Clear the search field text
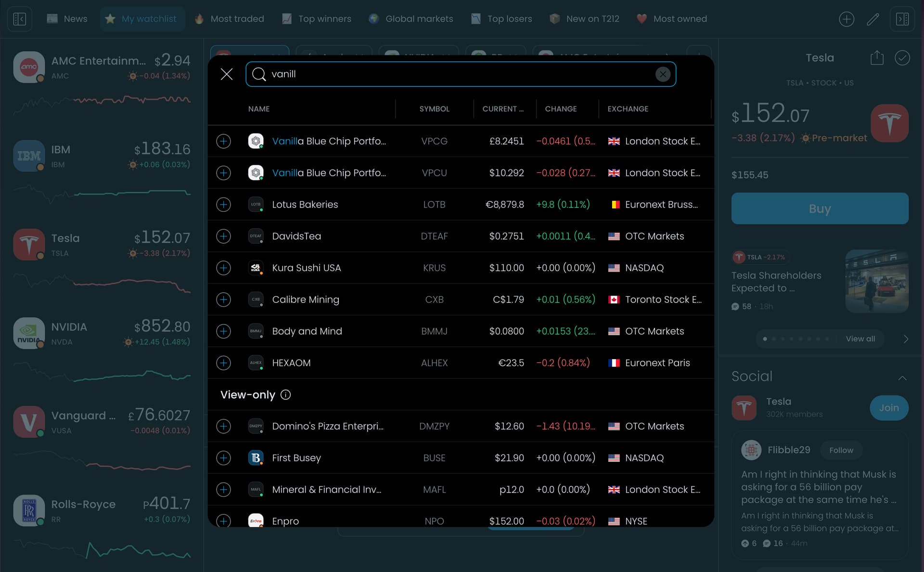Viewport: 924px width, 572px height. tap(663, 74)
